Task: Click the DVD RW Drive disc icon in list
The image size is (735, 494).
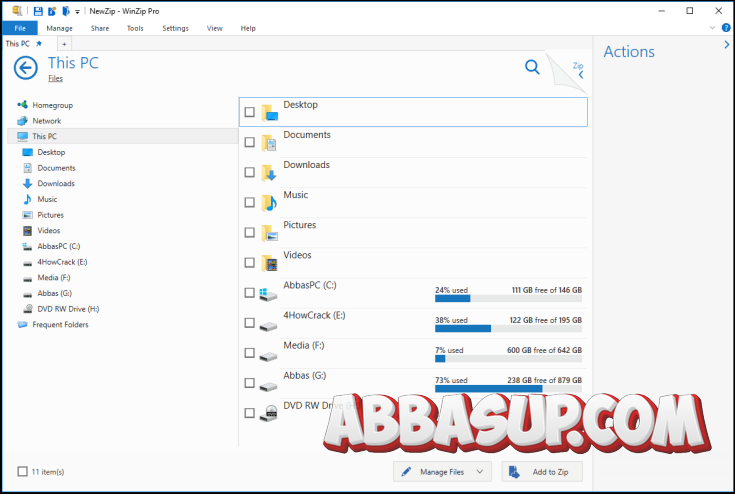Action: (269, 413)
